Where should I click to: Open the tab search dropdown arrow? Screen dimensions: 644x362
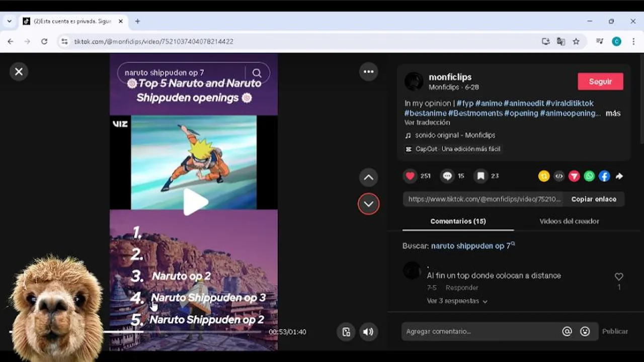pos(9,22)
